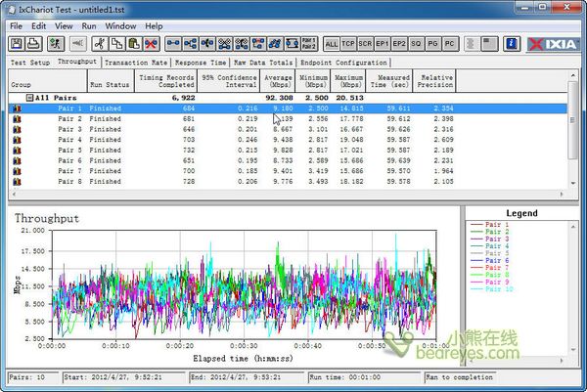Image resolution: width=587 pixels, height=392 pixels.
Task: Switch to the Test Setup tab
Action: pos(30,63)
